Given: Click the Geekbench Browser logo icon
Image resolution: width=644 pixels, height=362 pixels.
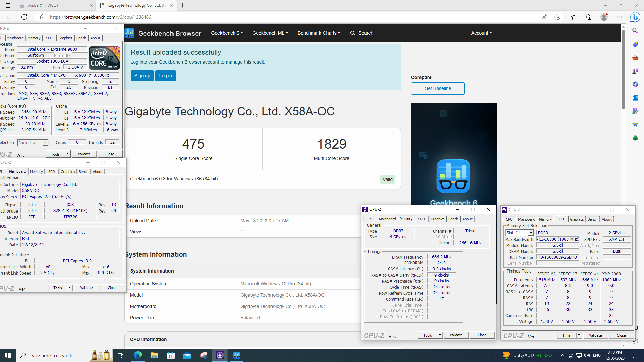Looking at the screenshot, I should click(x=129, y=33).
